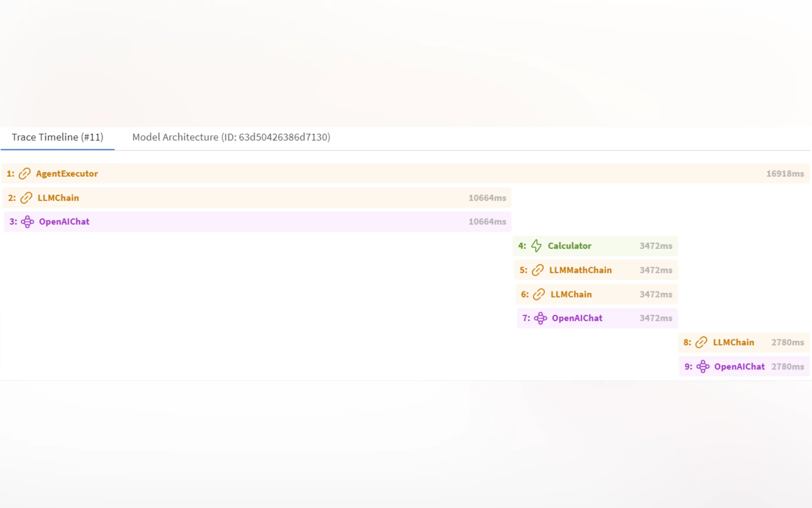Click the model icon on row 7 OpenAIChat

click(541, 318)
